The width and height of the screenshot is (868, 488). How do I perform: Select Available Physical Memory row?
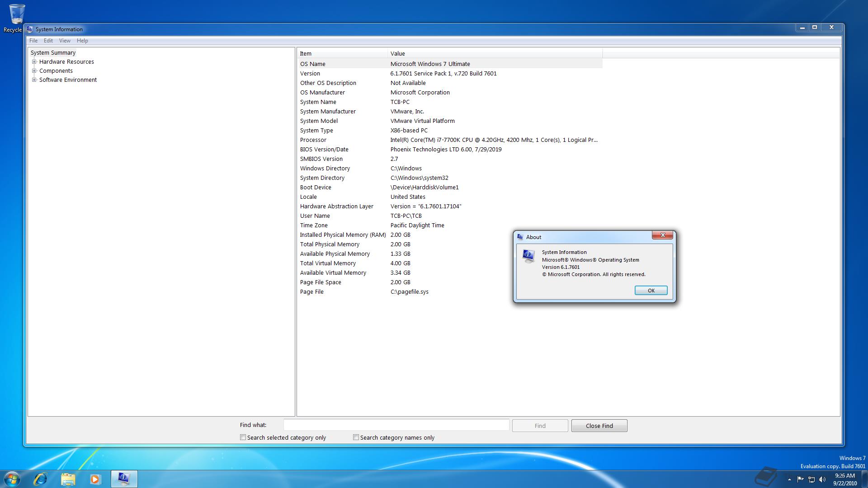pyautogui.click(x=450, y=253)
